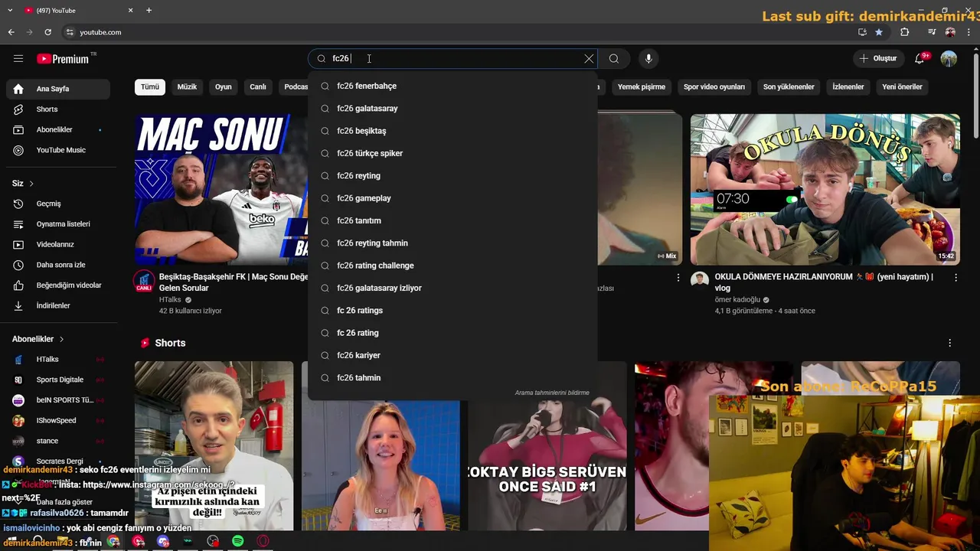Select the Oyun filter chip

(x=224, y=86)
